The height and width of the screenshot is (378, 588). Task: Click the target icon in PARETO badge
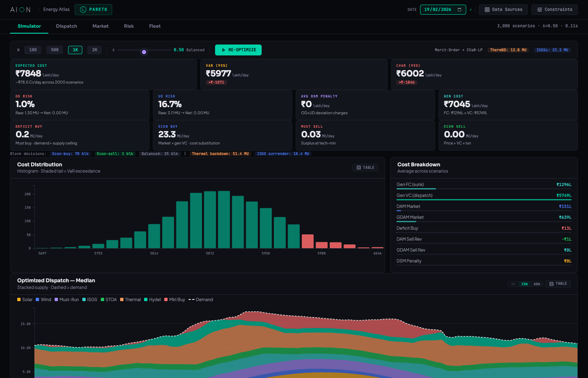pyautogui.click(x=84, y=9)
